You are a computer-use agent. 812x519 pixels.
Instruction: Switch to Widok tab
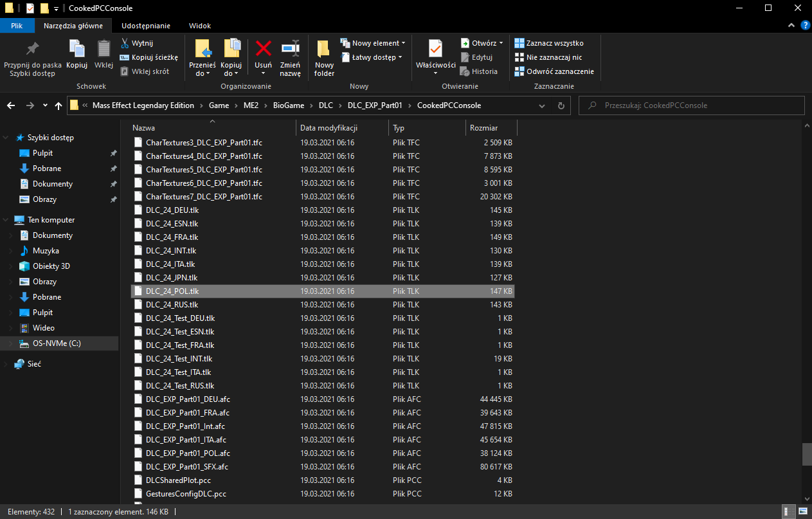pyautogui.click(x=200, y=26)
